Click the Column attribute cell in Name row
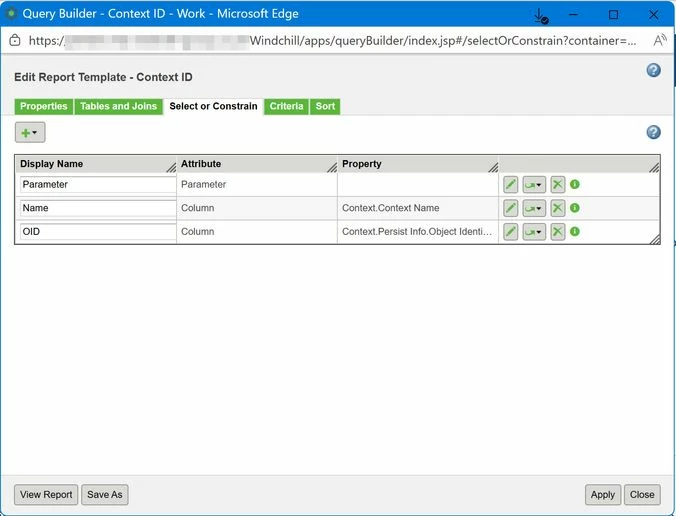The width and height of the screenshot is (676, 516). pyautogui.click(x=257, y=208)
